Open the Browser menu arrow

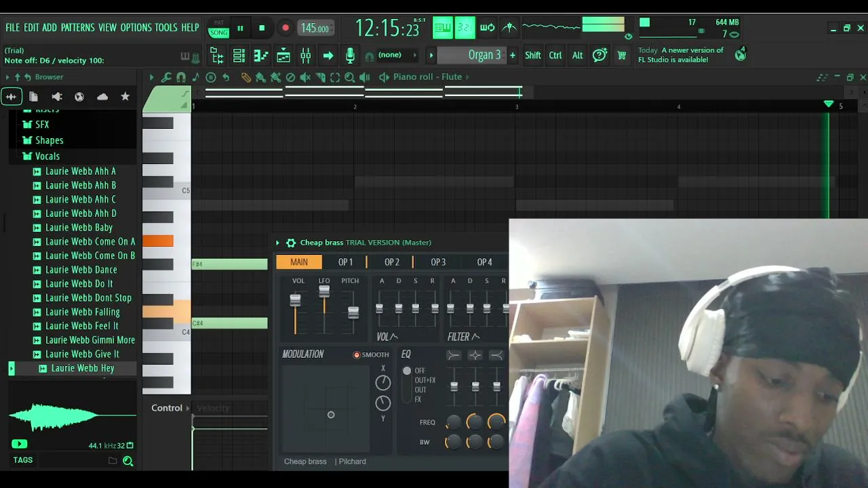click(x=7, y=77)
